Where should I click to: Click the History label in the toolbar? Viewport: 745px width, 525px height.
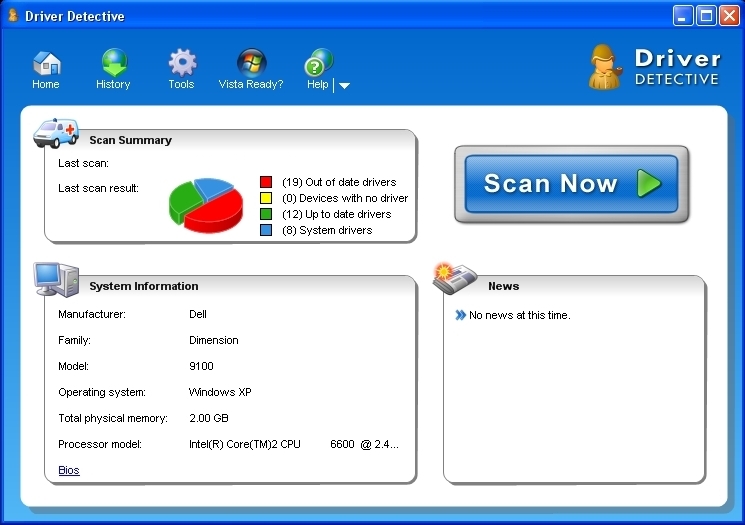coord(113,84)
